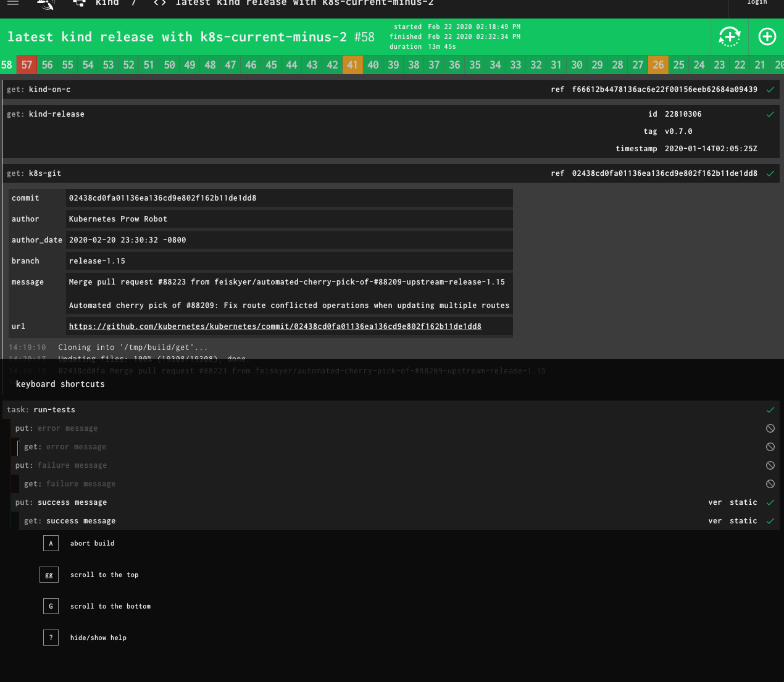Viewport: 784px width, 682px height.
Task: Click the 'hide/show help' shortcut label
Action: (x=98, y=638)
